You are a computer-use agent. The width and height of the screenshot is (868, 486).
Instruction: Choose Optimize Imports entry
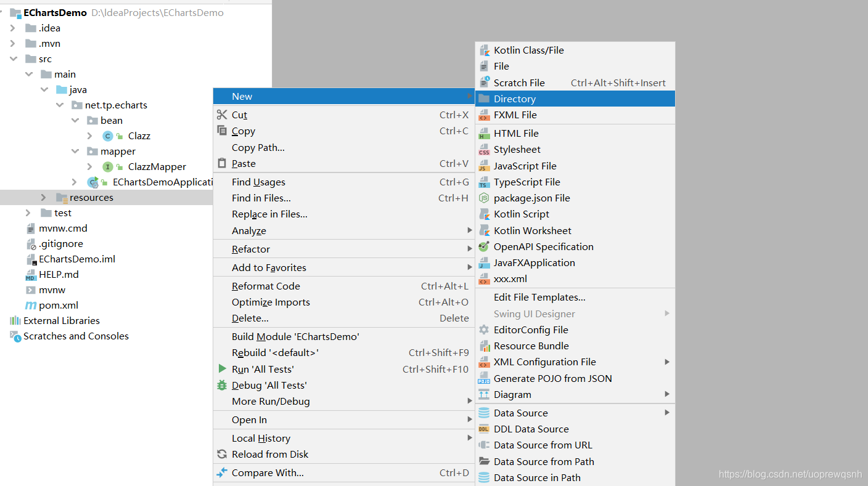[x=344, y=302]
